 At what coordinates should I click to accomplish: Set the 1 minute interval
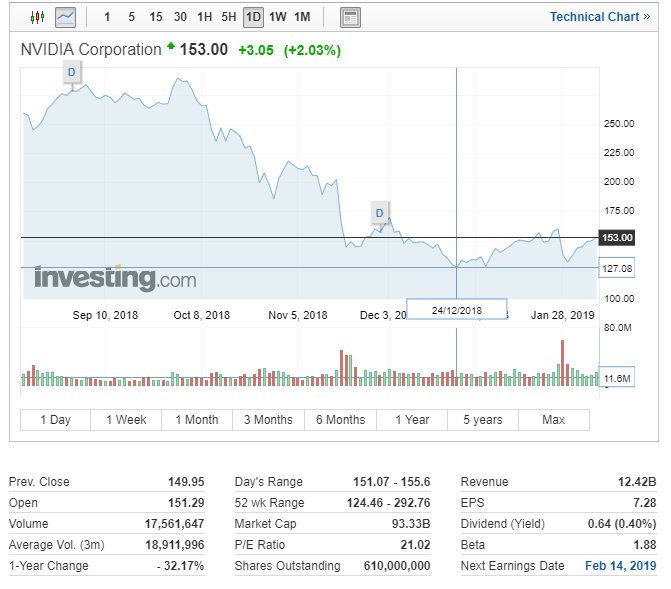(107, 17)
